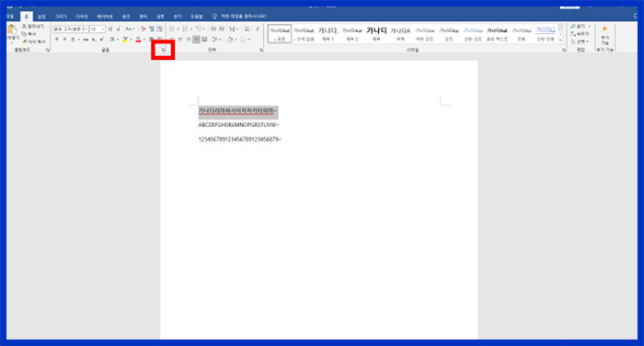Click the line 'ABCDEFGHIJKLMNOPQRSTUVW' in the document

click(238, 124)
